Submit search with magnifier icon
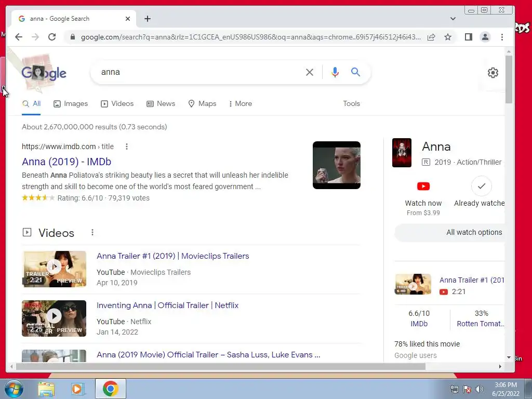This screenshot has width=532, height=399. (355, 72)
